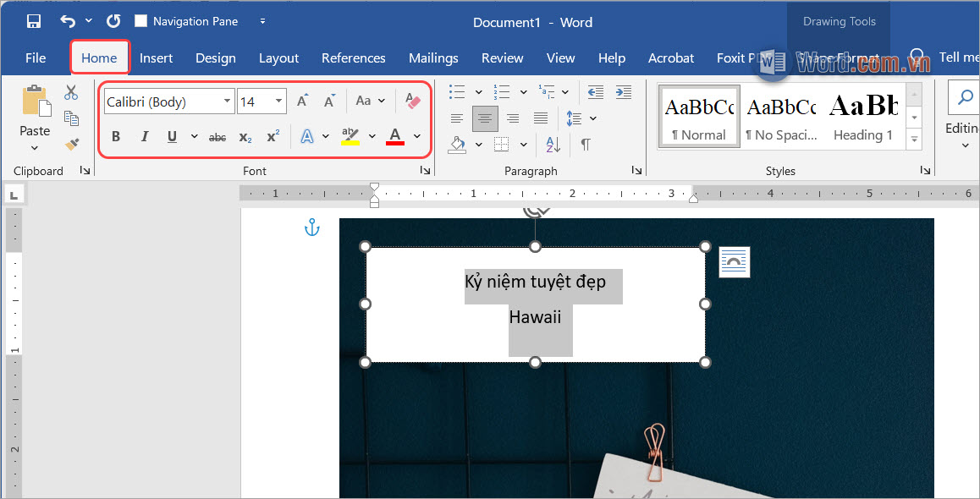Switch to the Home tab
Viewport: 980px width, 499px height.
(99, 58)
